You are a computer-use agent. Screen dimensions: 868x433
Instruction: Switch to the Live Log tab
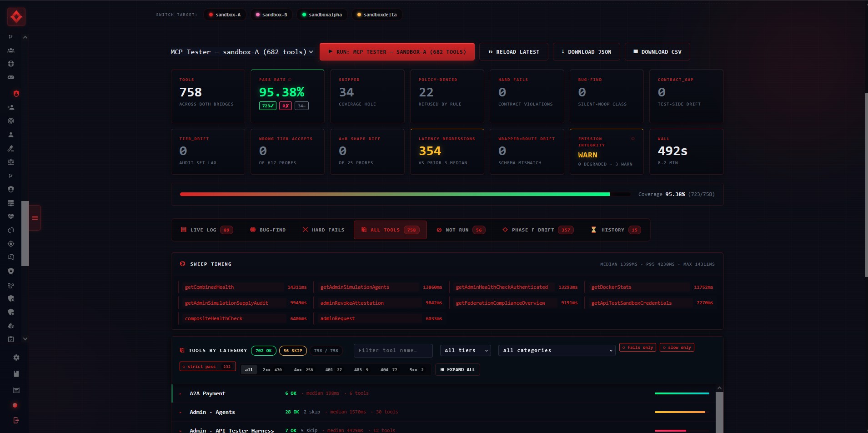click(207, 230)
